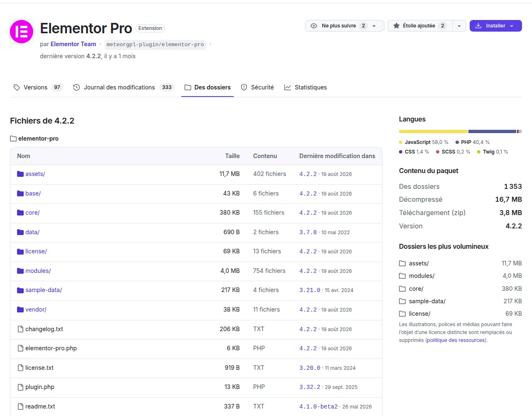Click the assets/ folder icon under largest folders
The height and width of the screenshot is (416, 532).
(402, 263)
